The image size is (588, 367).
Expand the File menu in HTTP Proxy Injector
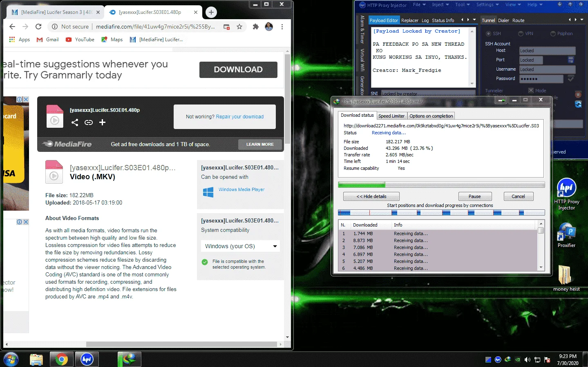click(419, 4)
